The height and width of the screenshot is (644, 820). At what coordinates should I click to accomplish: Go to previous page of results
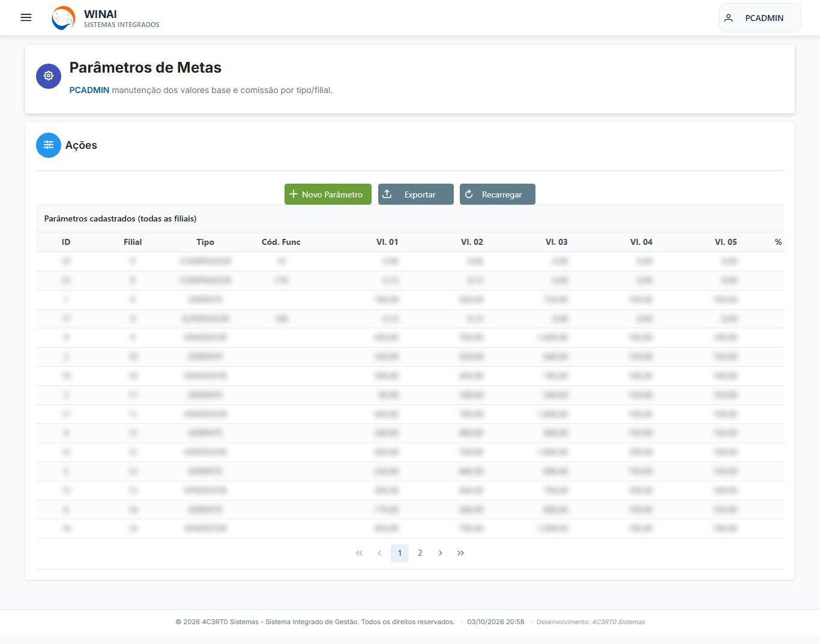(x=379, y=553)
